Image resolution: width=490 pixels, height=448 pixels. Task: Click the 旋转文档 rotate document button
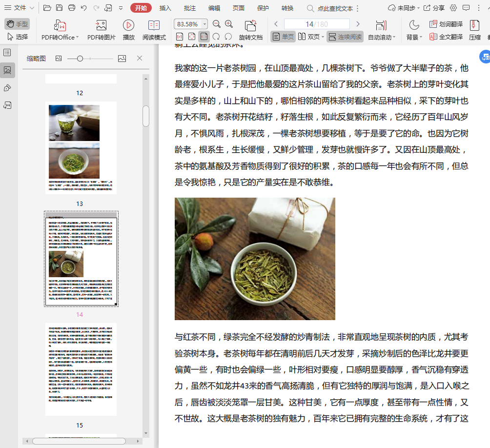pos(251,30)
